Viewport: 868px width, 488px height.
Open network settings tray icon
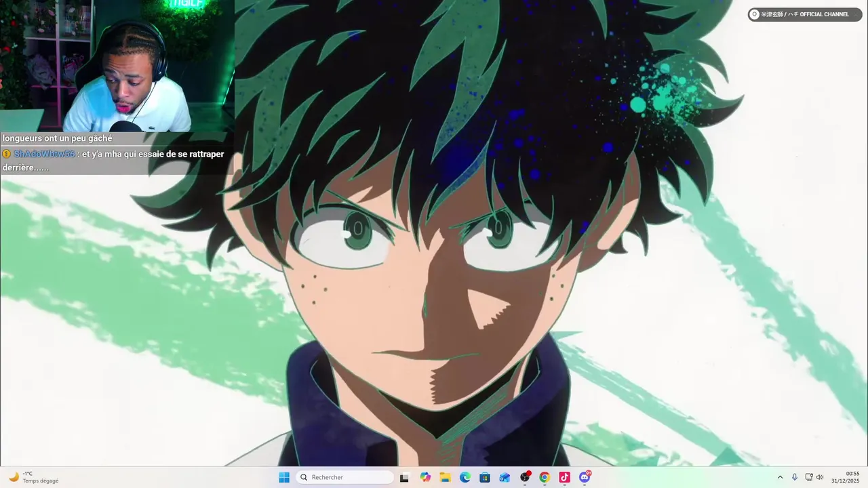click(x=809, y=477)
